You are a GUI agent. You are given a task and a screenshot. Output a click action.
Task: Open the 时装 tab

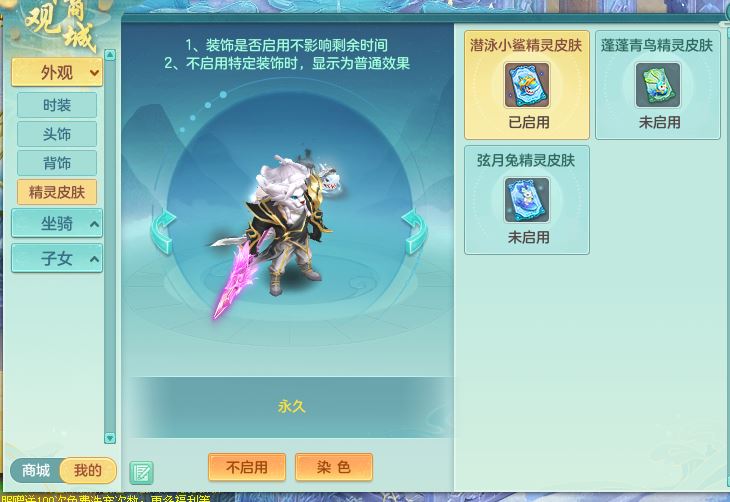tap(57, 105)
